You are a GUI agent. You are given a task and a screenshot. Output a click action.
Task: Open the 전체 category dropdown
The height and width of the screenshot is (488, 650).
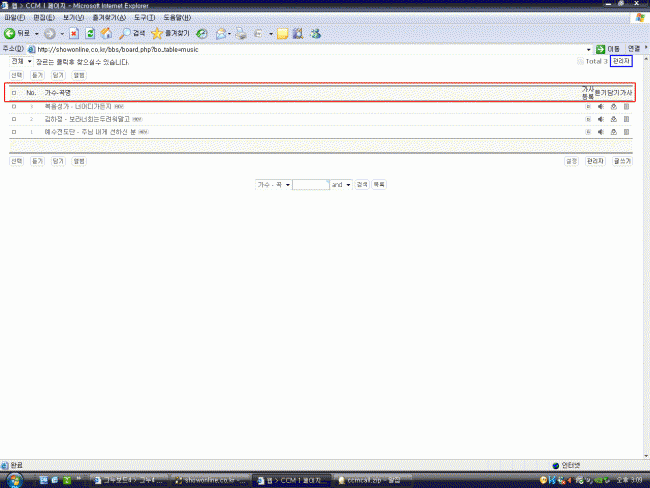pos(21,61)
